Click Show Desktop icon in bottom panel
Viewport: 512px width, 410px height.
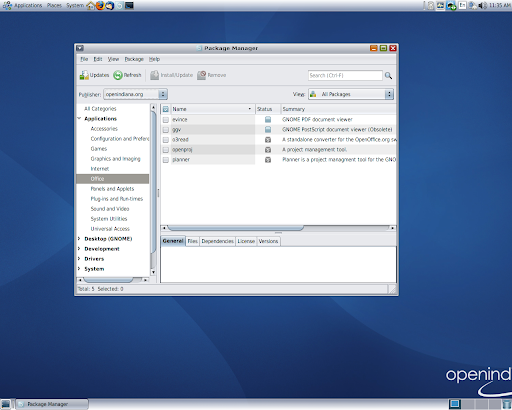pos(6,404)
